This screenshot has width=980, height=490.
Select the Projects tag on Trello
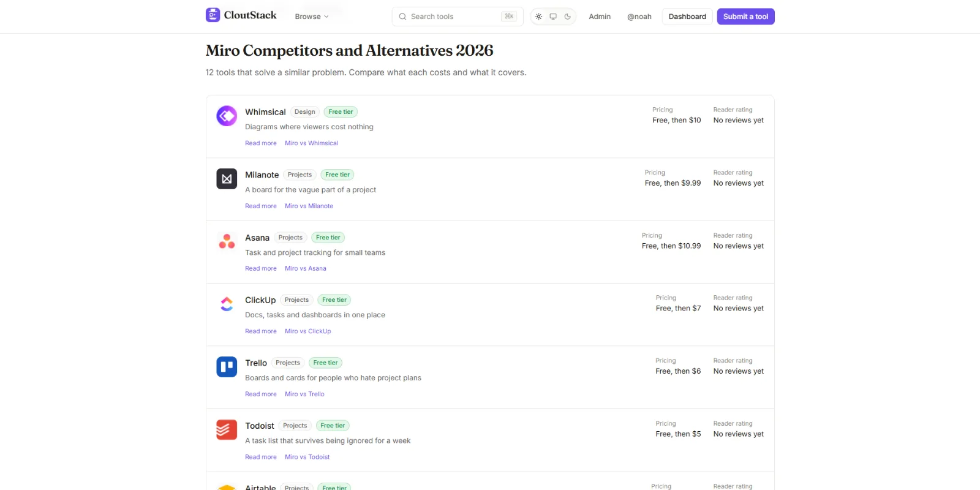[x=288, y=363]
